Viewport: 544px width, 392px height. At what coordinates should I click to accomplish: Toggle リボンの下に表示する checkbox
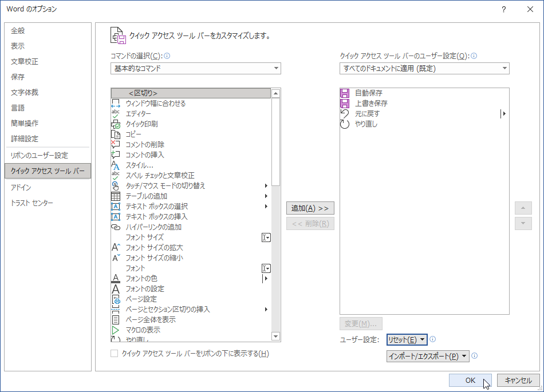[114, 354]
